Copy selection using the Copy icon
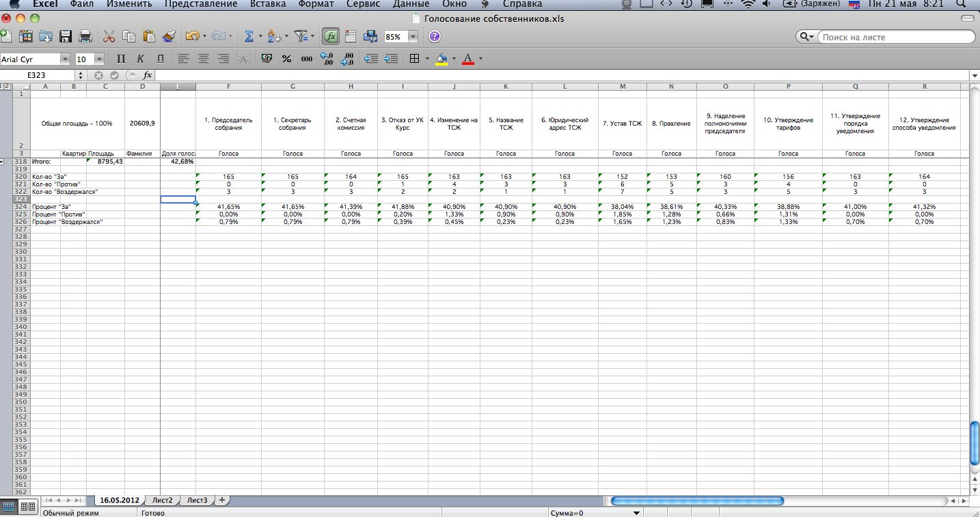 tap(129, 36)
